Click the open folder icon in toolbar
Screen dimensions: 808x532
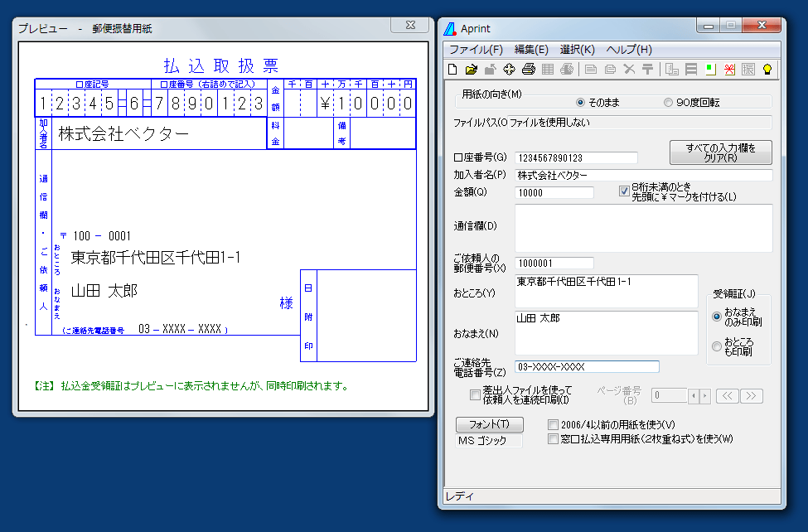tap(471, 69)
